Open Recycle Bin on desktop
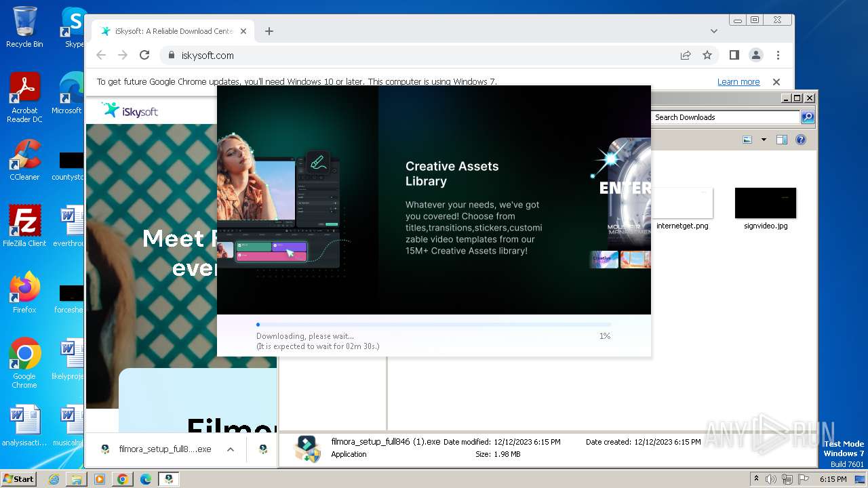The width and height of the screenshot is (868, 488). 24,27
